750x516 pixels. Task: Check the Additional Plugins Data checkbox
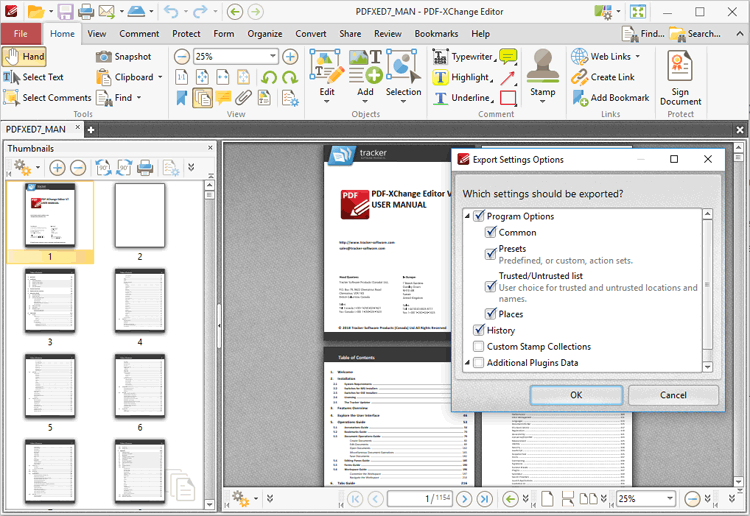point(479,362)
